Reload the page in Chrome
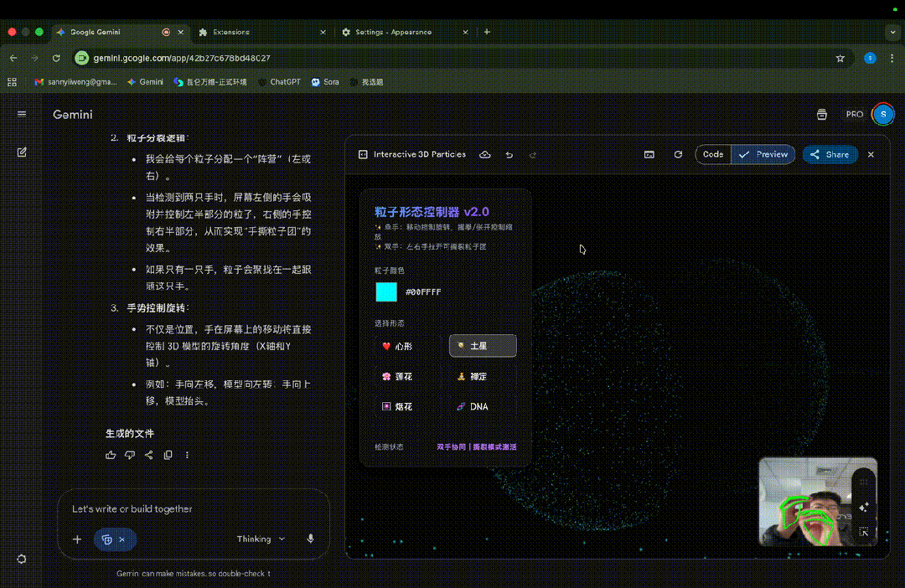 56,59
